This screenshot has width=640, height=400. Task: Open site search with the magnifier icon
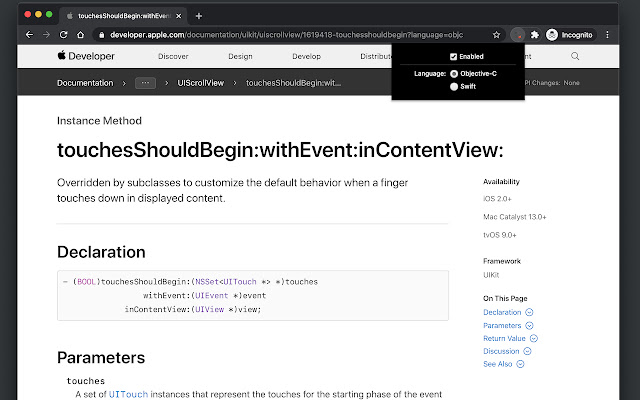[x=575, y=56]
